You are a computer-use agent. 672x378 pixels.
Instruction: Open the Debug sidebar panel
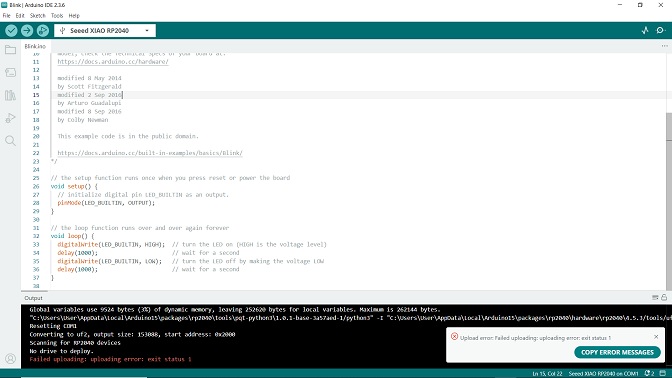tap(10, 118)
